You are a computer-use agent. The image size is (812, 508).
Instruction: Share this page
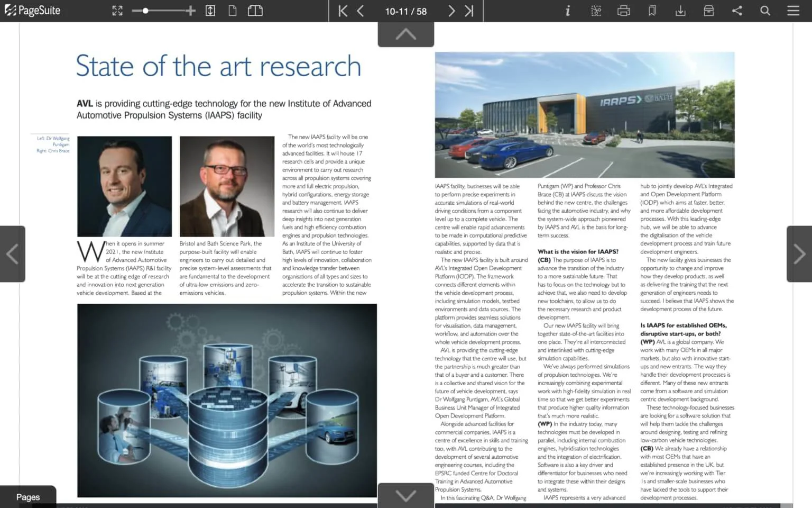(x=737, y=11)
